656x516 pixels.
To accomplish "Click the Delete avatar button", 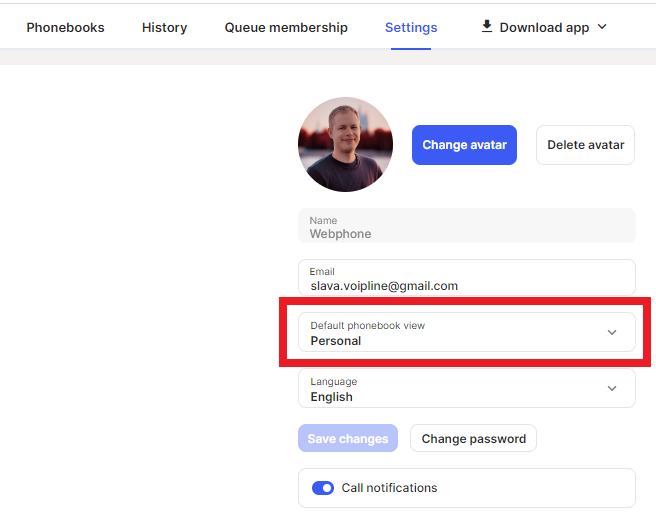I will [x=585, y=145].
